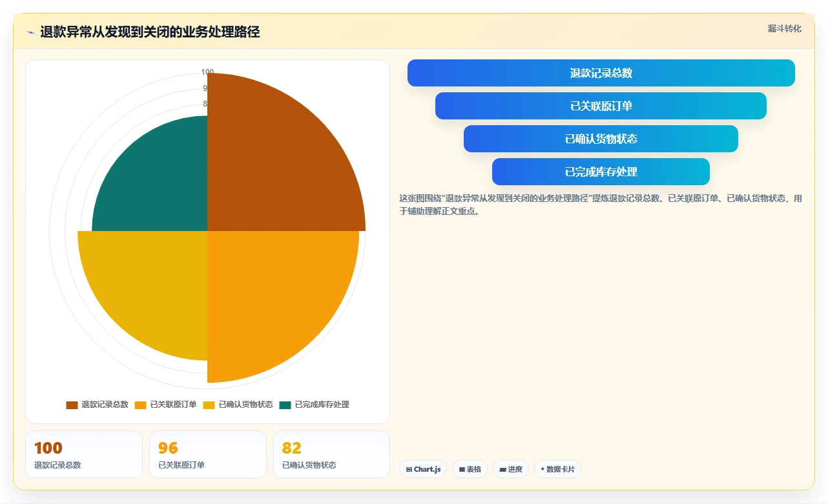Click the 数据卡片 tag

point(557,469)
